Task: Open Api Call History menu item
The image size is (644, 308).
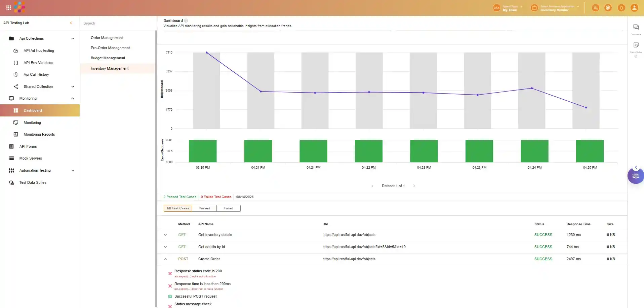Action: coord(36,75)
